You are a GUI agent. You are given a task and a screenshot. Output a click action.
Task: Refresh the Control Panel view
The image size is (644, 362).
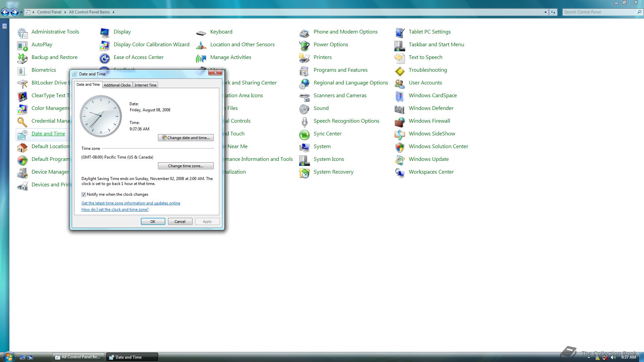click(x=553, y=12)
